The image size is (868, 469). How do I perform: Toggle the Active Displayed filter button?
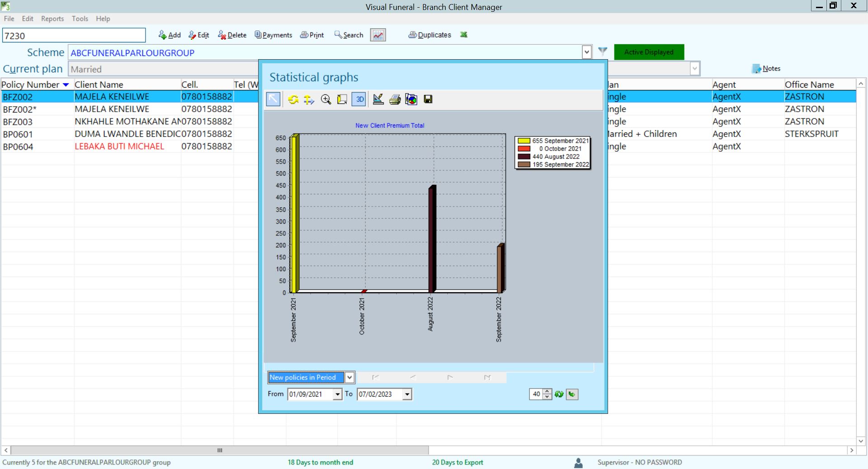[648, 52]
